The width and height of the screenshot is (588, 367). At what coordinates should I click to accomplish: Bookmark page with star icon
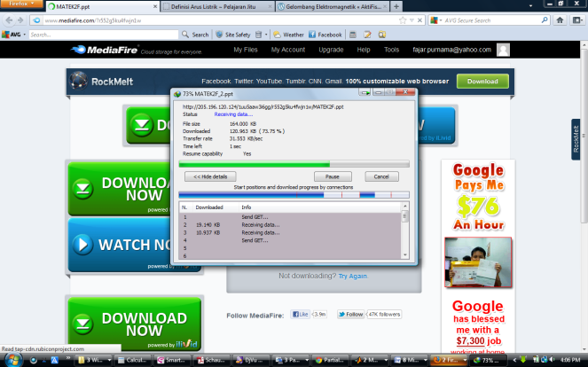pyautogui.click(x=403, y=20)
